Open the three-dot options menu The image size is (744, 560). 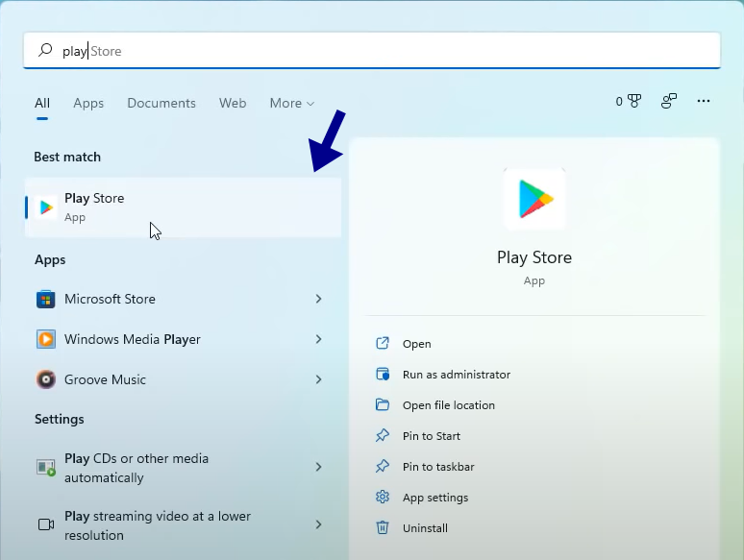(x=704, y=101)
